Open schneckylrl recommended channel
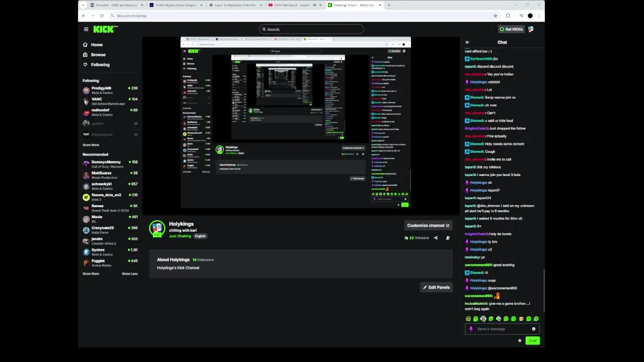Screen dimensions: 644x362 [x=110, y=186]
